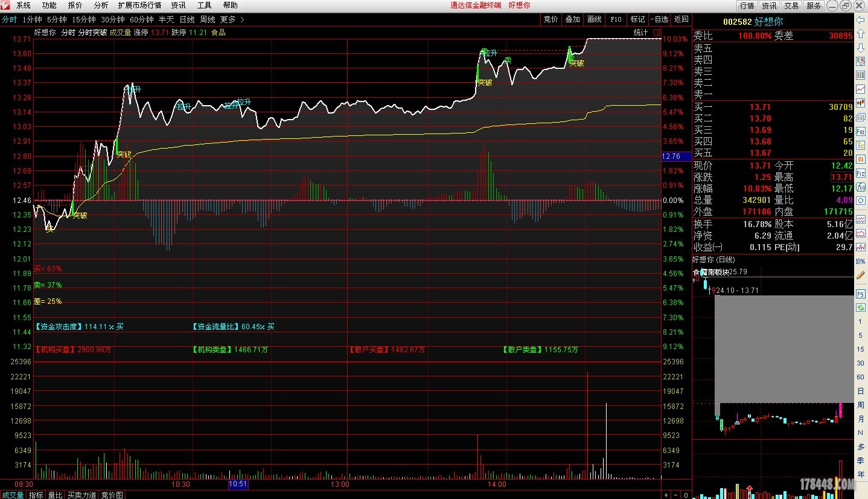
Task: Select the 日 daily sidebar period
Action: tap(861, 391)
